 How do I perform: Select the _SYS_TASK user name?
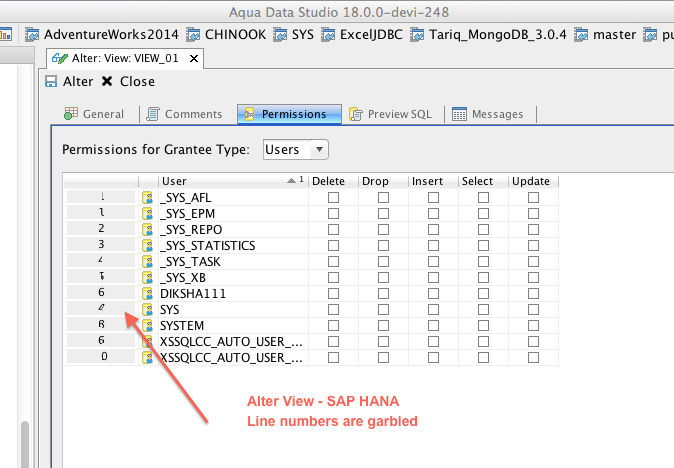190,262
